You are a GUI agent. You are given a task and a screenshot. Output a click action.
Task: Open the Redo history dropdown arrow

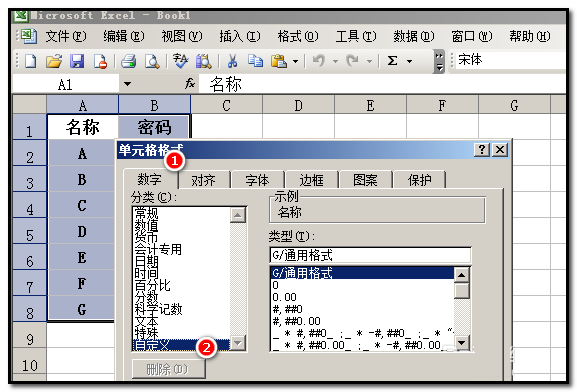click(x=369, y=61)
